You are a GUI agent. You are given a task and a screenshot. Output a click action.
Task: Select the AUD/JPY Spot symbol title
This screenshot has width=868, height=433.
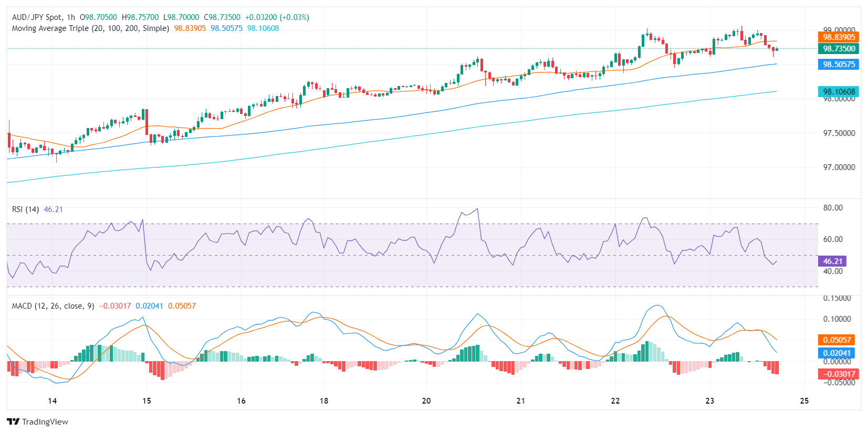pos(37,17)
